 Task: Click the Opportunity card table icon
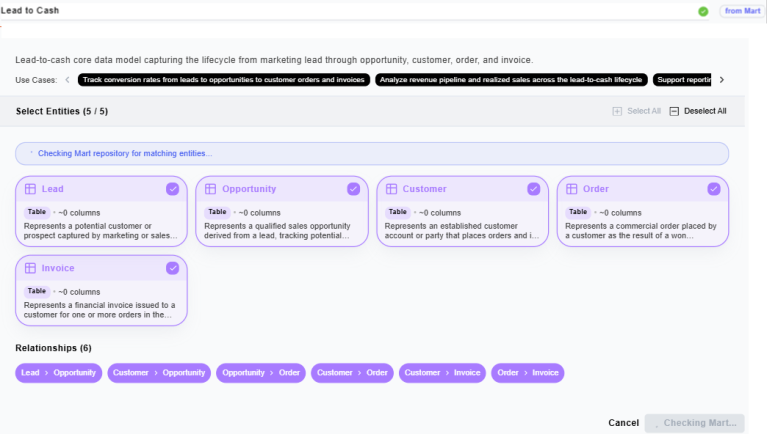click(x=210, y=189)
